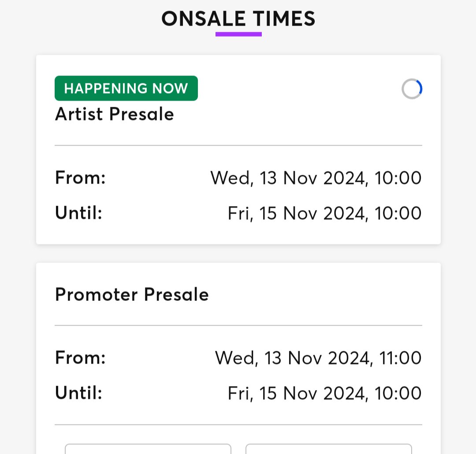Click the divider line under Promoter Presale title

238,326
